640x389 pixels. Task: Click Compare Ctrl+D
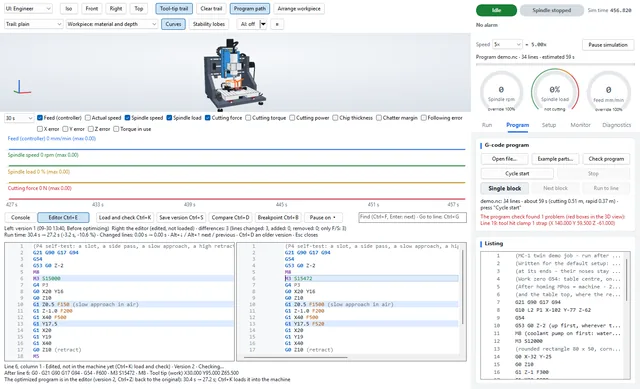point(231,218)
